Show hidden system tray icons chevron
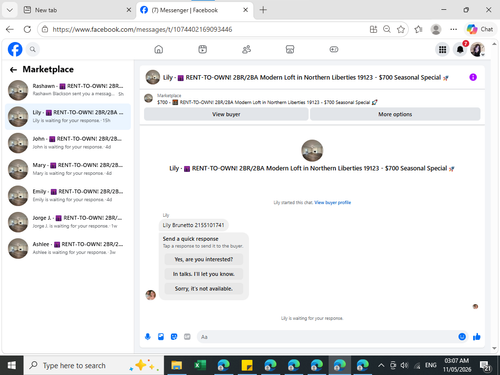The image size is (500, 375). (381, 366)
